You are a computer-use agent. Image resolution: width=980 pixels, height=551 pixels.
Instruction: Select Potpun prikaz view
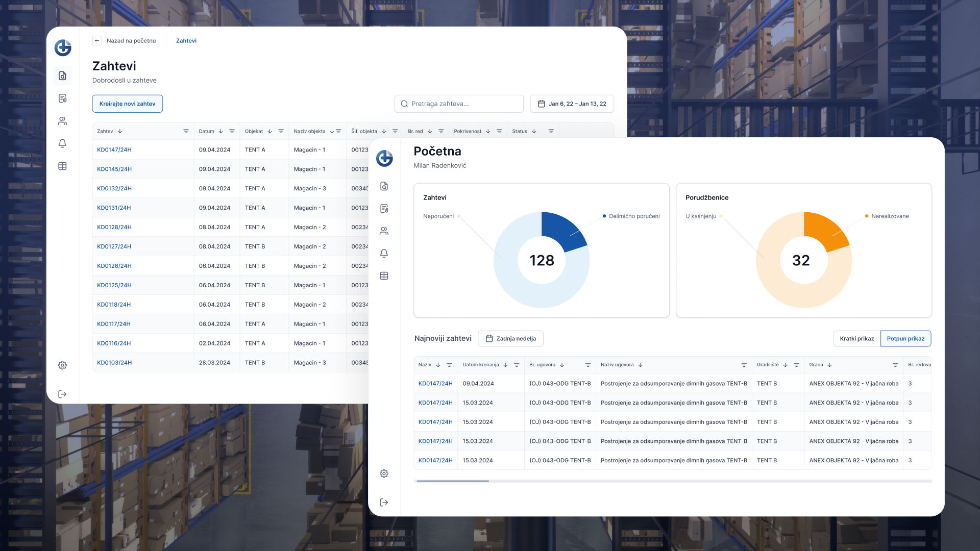[905, 339]
